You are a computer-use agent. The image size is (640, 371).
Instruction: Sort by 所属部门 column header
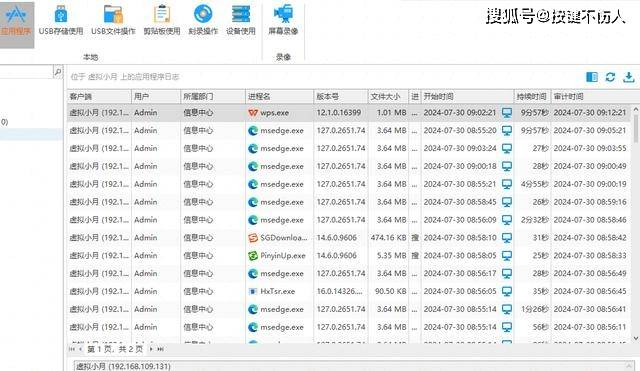(x=213, y=96)
